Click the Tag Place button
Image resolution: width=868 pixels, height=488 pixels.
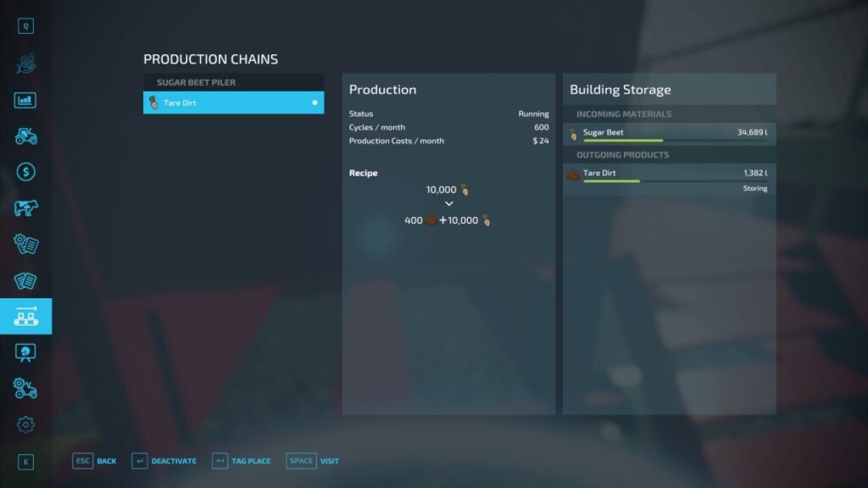tap(241, 461)
